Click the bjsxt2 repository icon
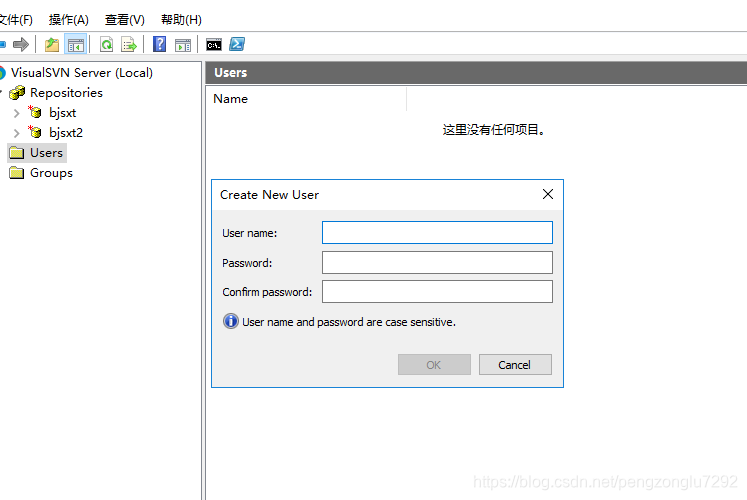747x500 pixels. click(35, 132)
